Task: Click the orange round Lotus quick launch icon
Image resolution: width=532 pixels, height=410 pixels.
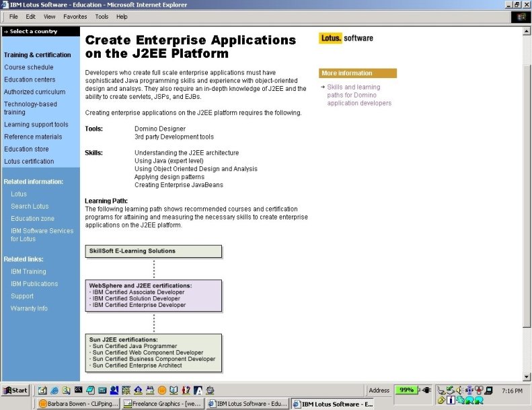Action: point(162,390)
